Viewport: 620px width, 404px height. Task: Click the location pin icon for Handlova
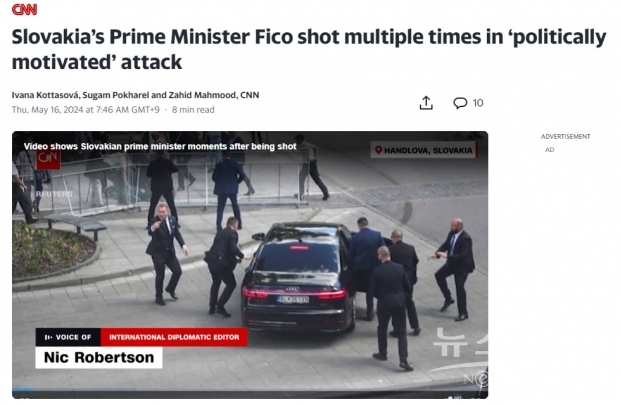point(378,150)
